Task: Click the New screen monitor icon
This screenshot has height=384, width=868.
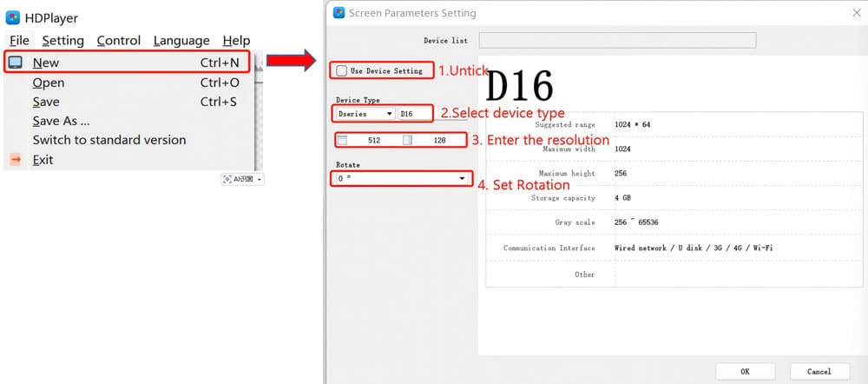Action: pyautogui.click(x=15, y=62)
